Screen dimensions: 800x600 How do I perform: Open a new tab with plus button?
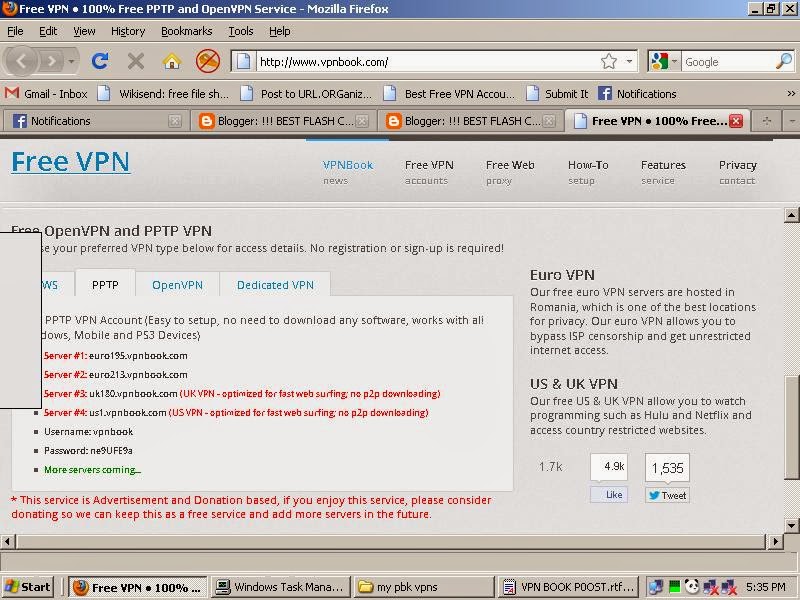766,121
